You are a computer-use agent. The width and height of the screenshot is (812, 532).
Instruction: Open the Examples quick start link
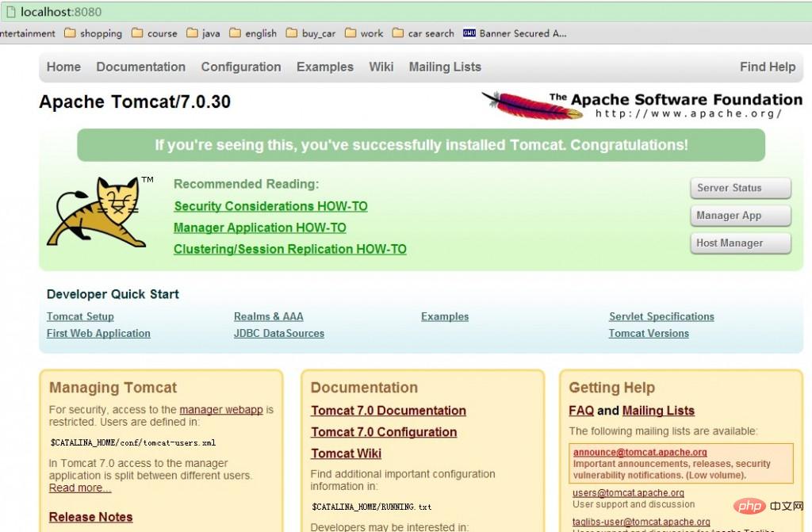point(445,316)
